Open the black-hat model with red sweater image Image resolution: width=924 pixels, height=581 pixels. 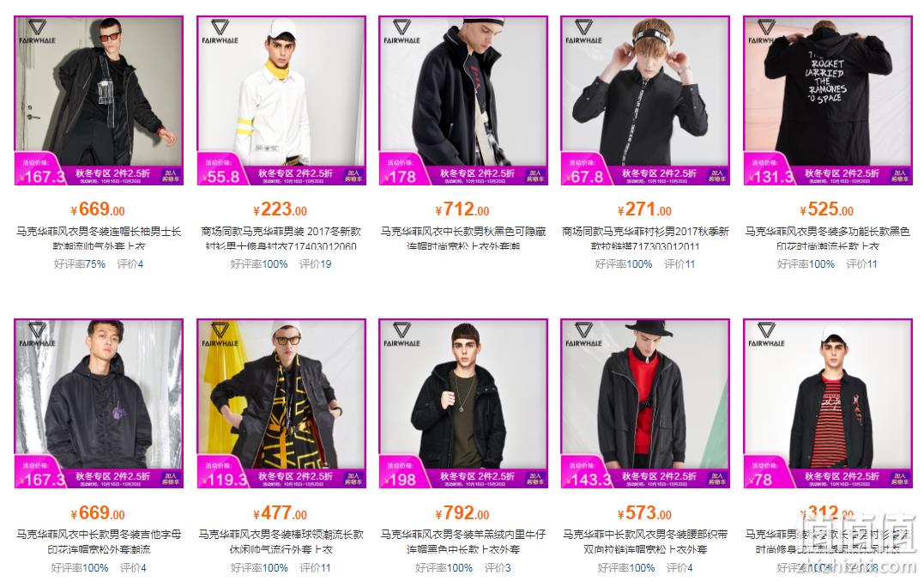(x=645, y=403)
